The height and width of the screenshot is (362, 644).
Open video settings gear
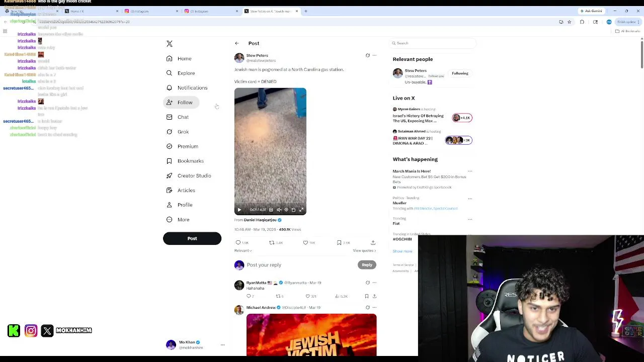coord(286,210)
